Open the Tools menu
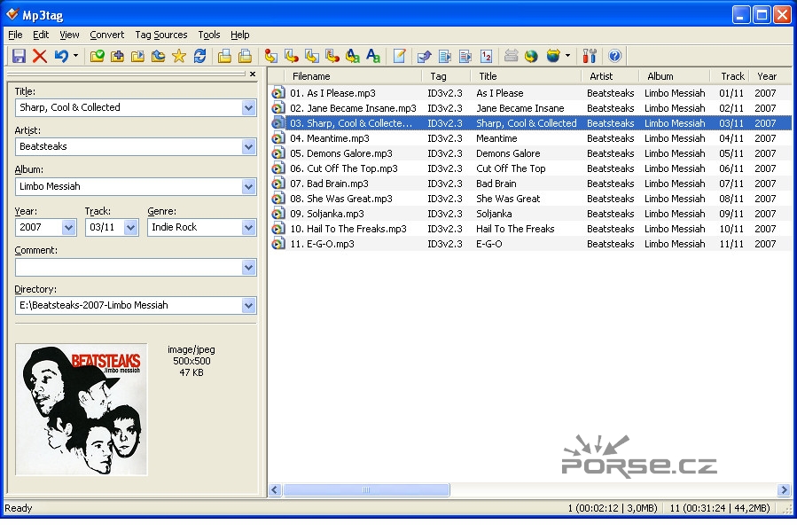Viewport: 797px width, 532px height. click(209, 35)
